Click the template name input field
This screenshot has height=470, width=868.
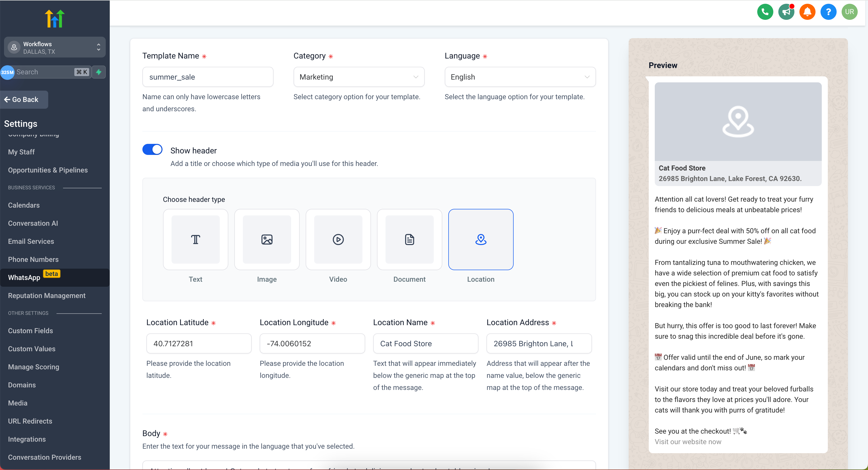pos(207,76)
